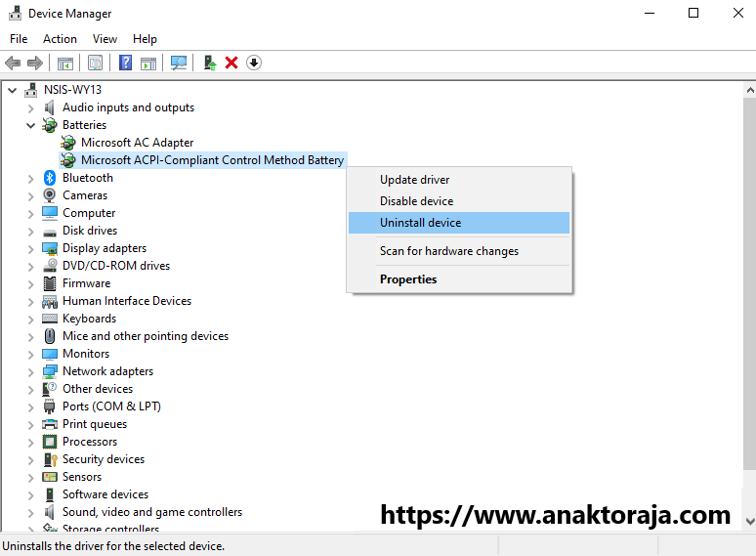Click the vertical scrollbar thumb

[750, 283]
